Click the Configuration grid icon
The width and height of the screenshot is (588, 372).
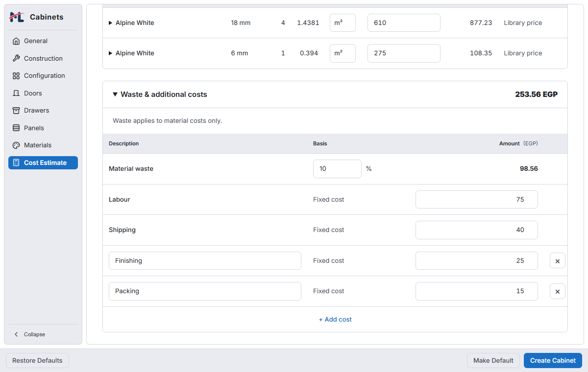tap(16, 76)
